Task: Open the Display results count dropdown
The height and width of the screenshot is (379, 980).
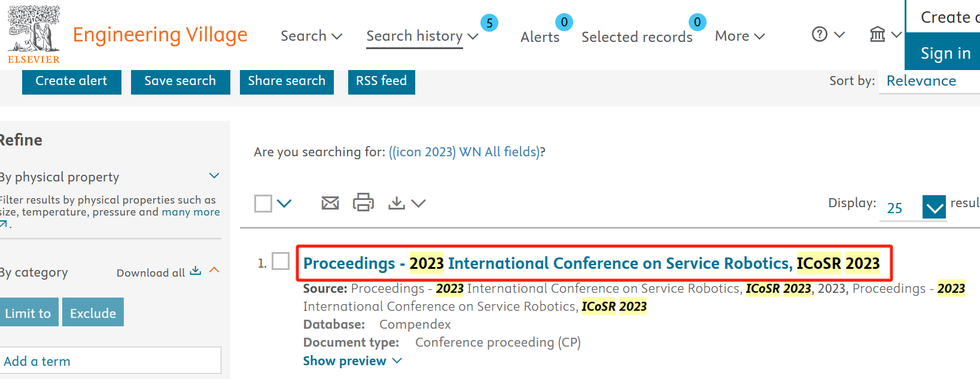Action: coord(933,207)
